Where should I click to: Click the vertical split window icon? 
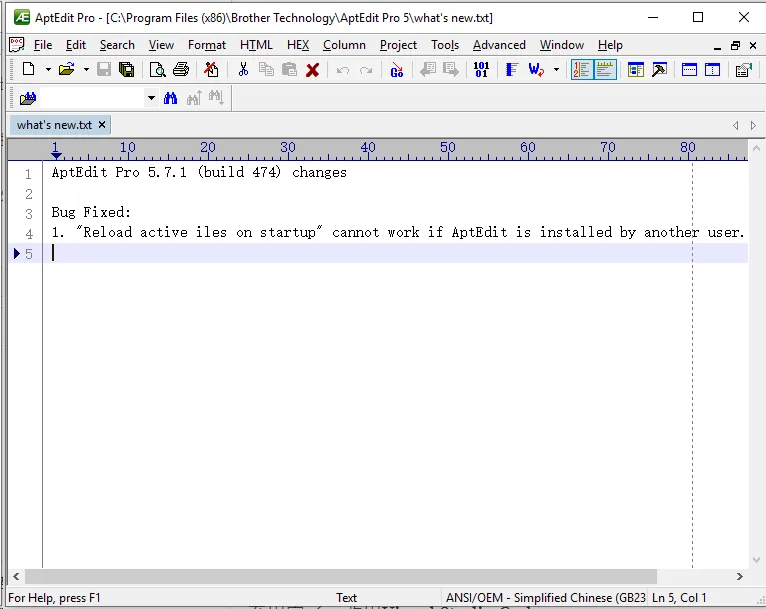[x=712, y=69]
